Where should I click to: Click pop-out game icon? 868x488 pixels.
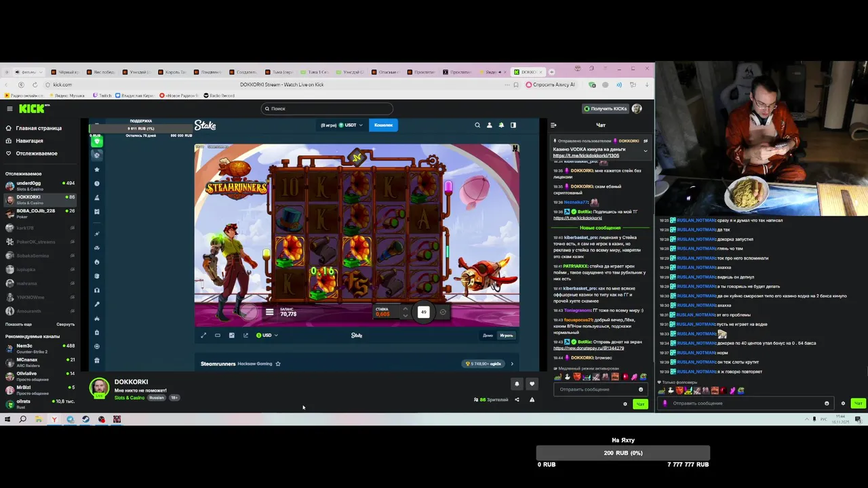coord(245,335)
